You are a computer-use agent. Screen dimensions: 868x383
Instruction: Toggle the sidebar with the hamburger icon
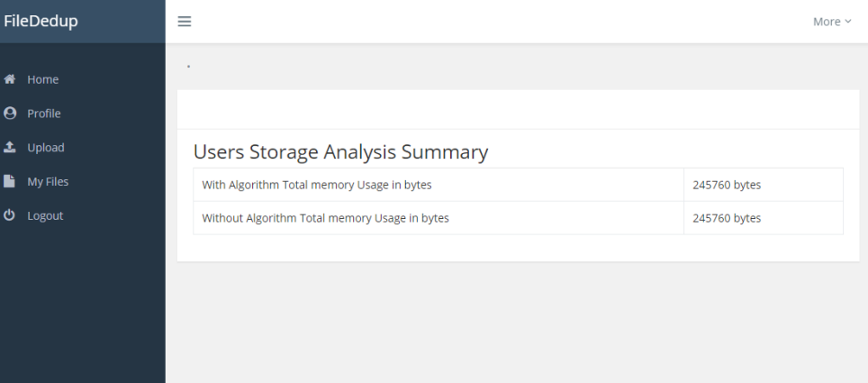[x=185, y=22]
